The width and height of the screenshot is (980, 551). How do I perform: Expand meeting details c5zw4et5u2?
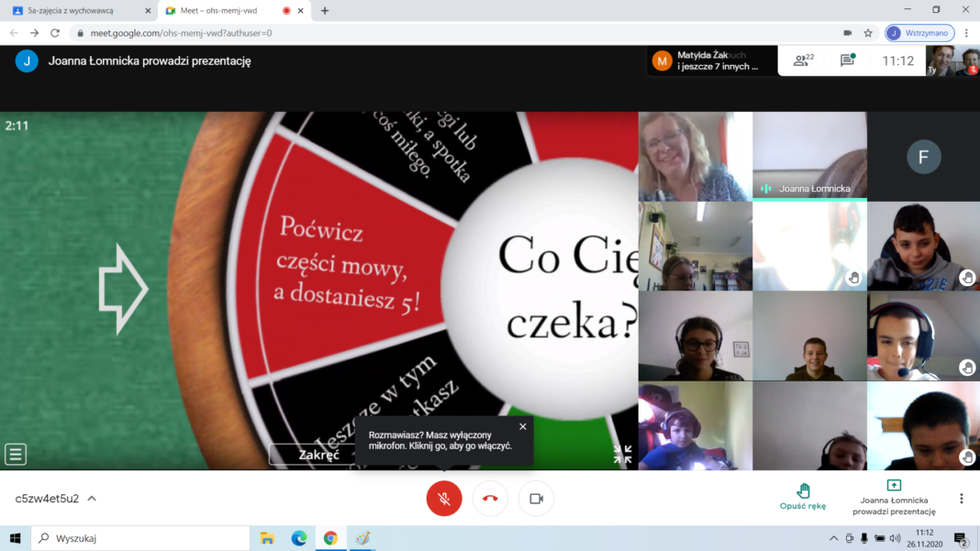click(x=56, y=499)
